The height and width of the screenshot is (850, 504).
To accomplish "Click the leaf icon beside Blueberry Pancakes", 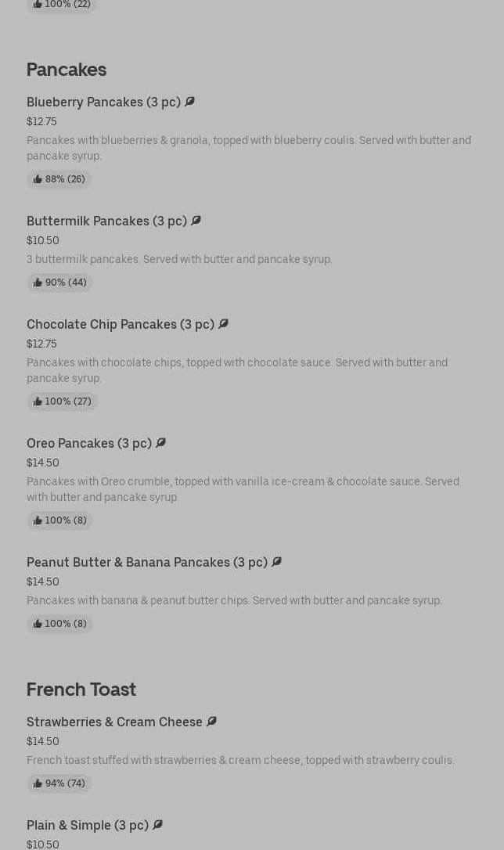I will [189, 102].
